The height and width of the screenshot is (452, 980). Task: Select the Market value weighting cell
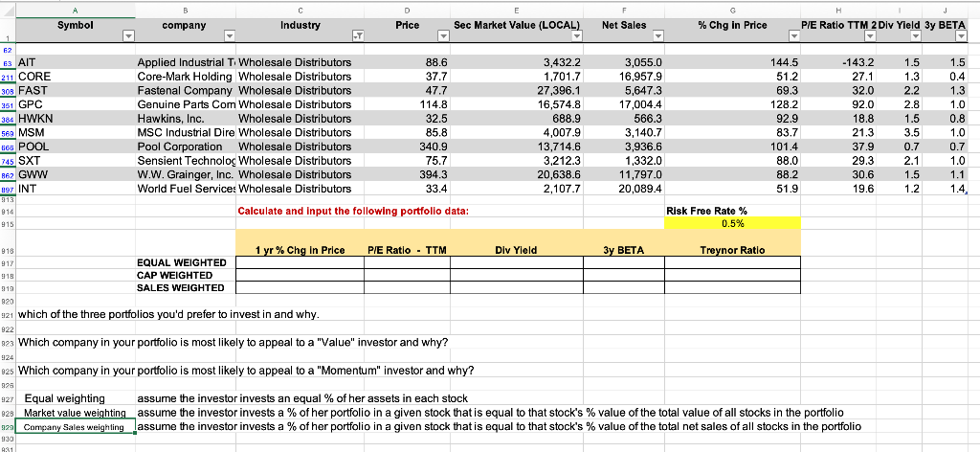76,413
